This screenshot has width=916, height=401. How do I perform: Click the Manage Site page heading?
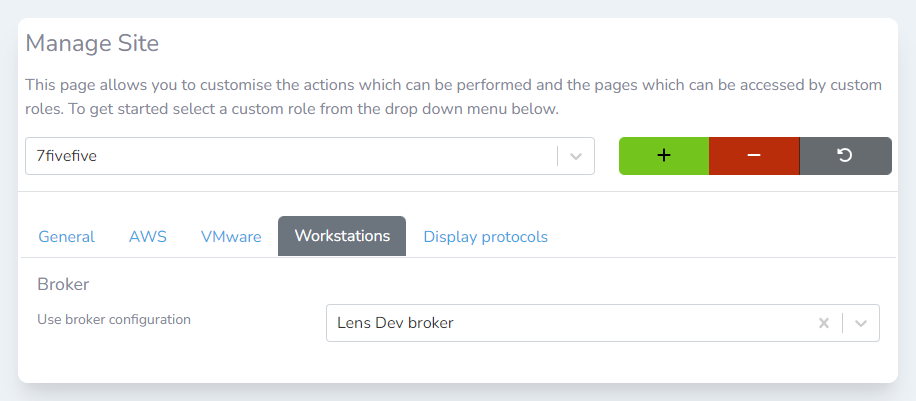click(x=92, y=43)
